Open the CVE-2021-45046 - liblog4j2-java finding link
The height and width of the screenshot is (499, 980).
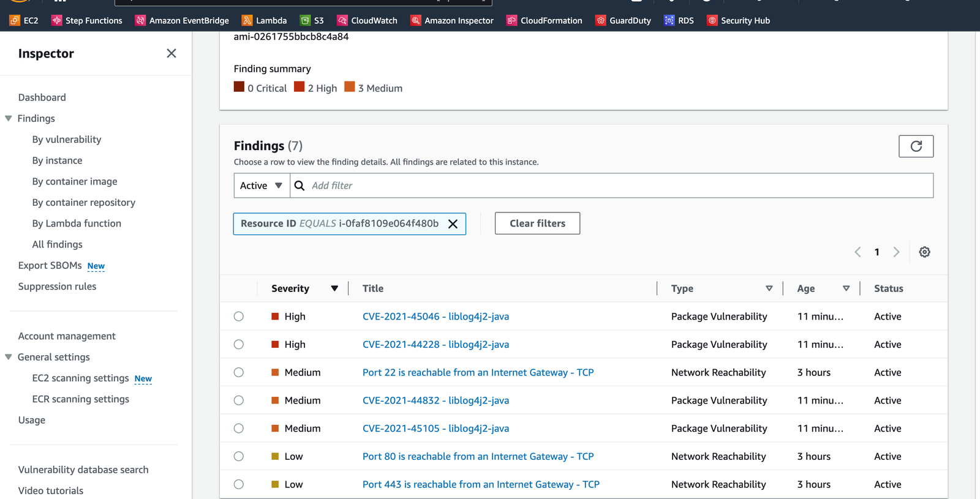pyautogui.click(x=435, y=317)
